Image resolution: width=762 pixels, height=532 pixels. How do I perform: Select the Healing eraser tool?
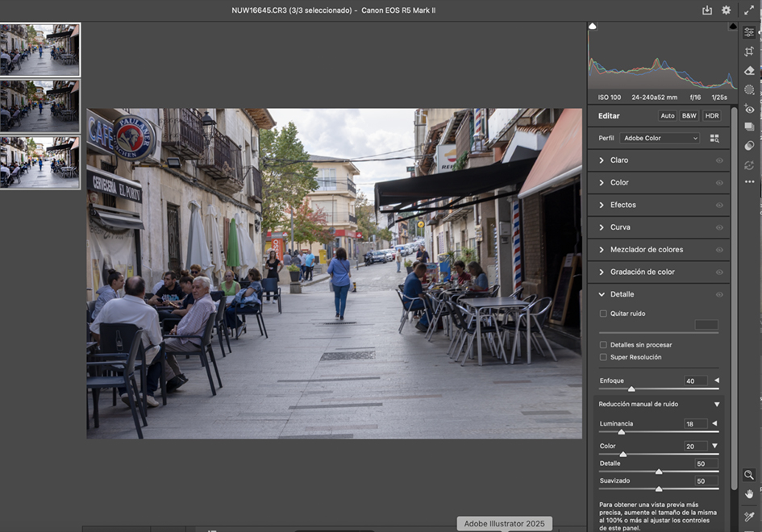[749, 71]
